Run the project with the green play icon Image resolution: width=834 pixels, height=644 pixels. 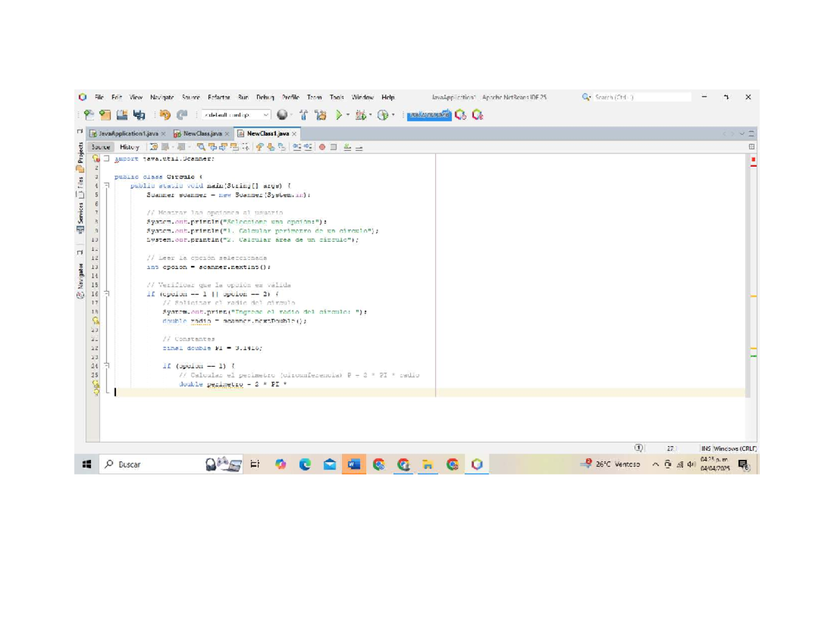pos(339,115)
